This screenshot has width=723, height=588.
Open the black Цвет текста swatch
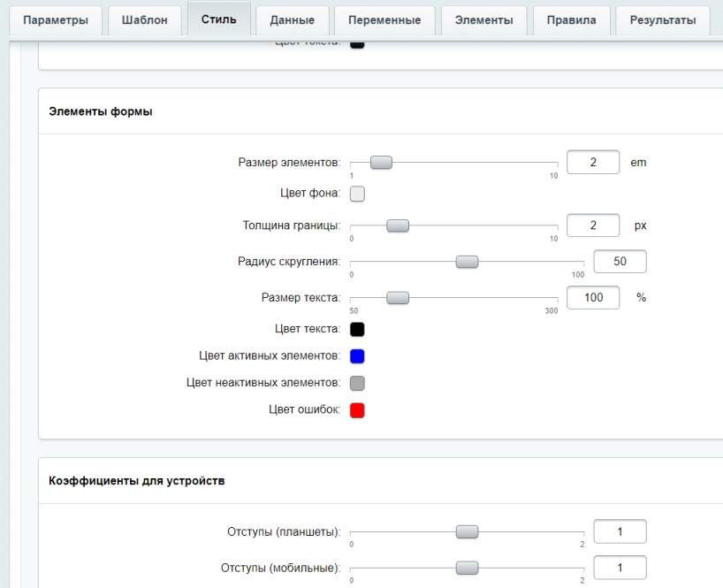(x=358, y=330)
